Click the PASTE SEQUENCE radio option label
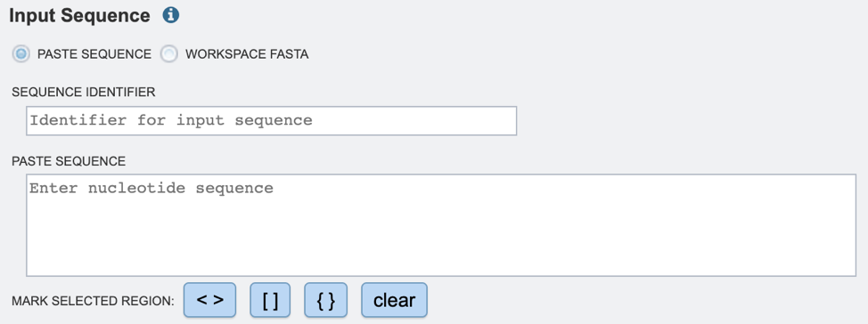 pyautogui.click(x=94, y=54)
